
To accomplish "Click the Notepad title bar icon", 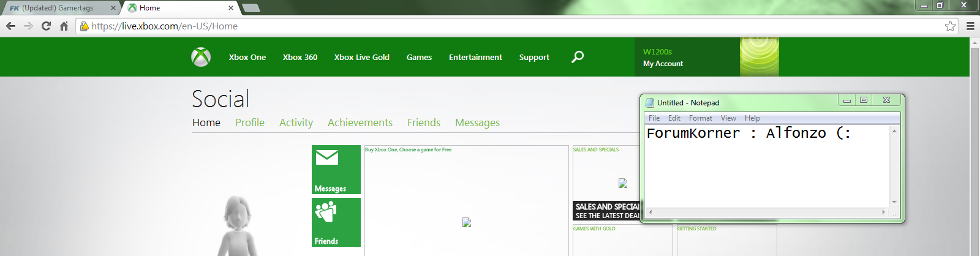I will point(650,102).
